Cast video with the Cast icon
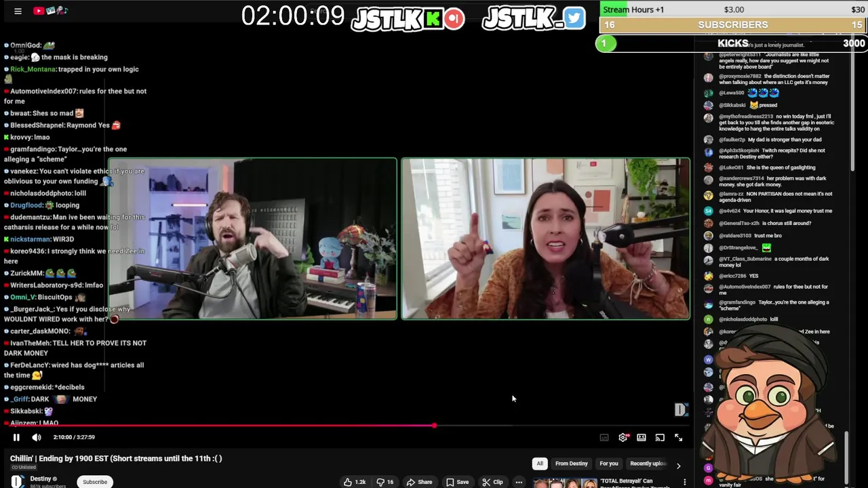Screen dimensions: 868x488 pyautogui.click(x=660, y=438)
